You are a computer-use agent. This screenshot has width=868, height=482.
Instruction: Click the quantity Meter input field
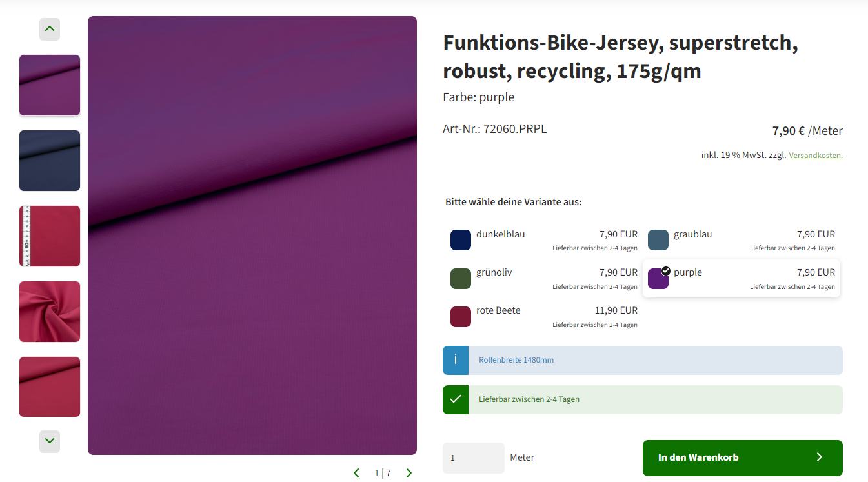pyautogui.click(x=474, y=458)
